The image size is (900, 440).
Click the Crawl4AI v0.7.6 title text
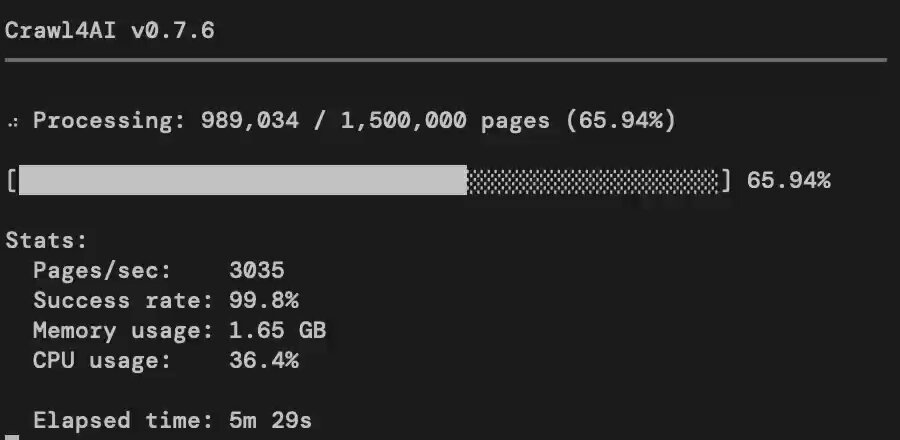pos(110,30)
